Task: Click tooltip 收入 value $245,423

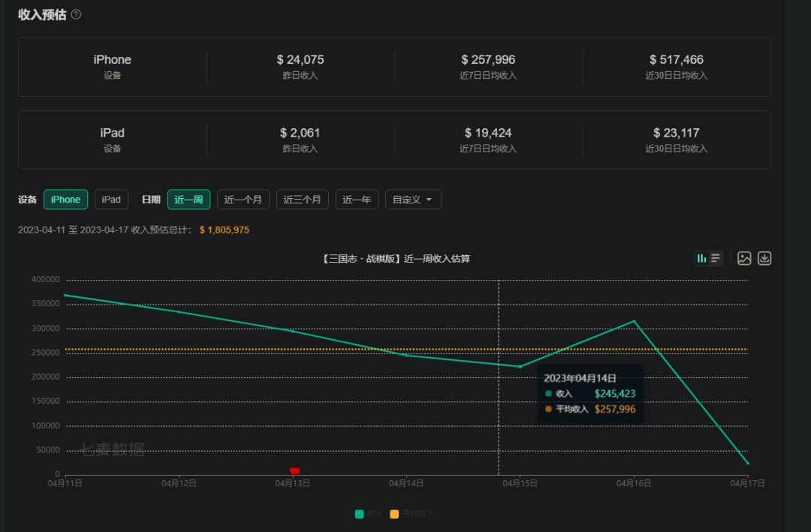Action: pyautogui.click(x=614, y=394)
